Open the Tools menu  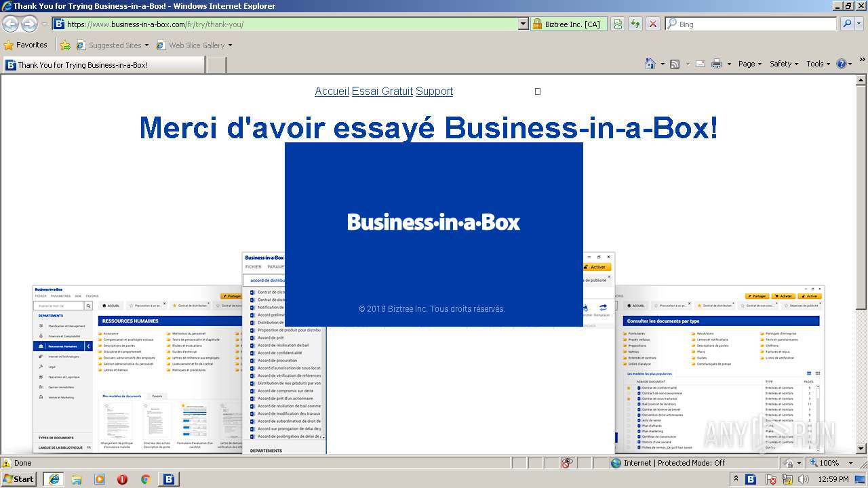coord(818,64)
